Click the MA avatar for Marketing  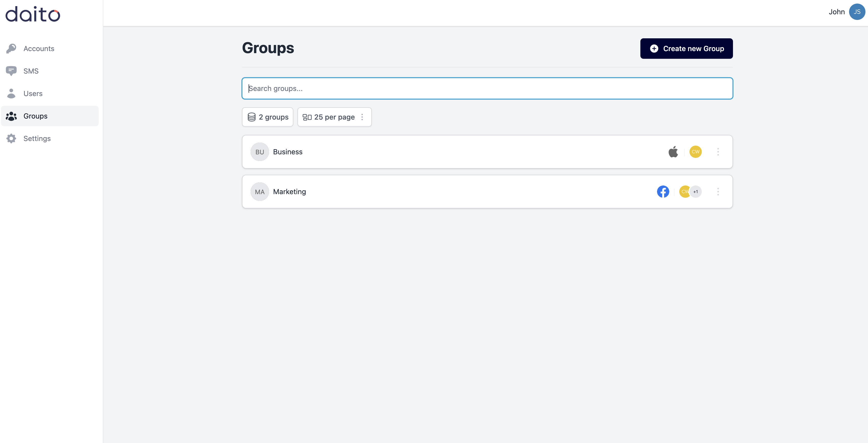pos(260,192)
